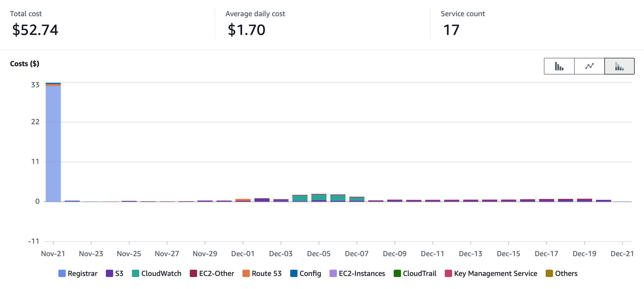Click the Route 53 orange legend swatch
This screenshot has width=644, height=289.
click(246, 274)
